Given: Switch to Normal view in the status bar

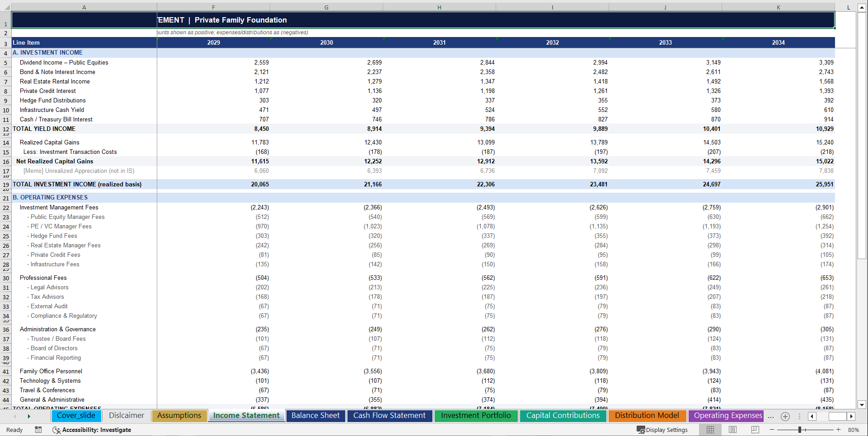Looking at the screenshot, I should 710,430.
